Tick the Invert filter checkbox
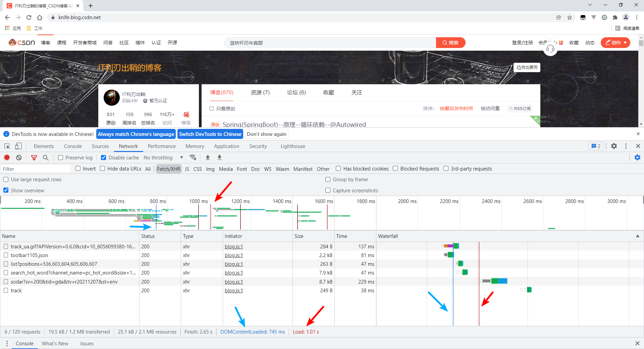 pyautogui.click(x=78, y=168)
